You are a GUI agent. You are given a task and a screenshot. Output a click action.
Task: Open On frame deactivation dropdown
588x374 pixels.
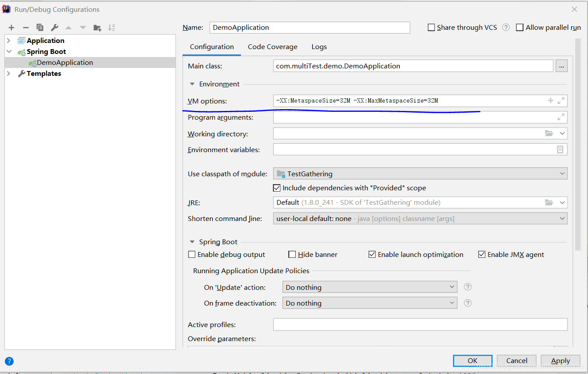pos(370,303)
